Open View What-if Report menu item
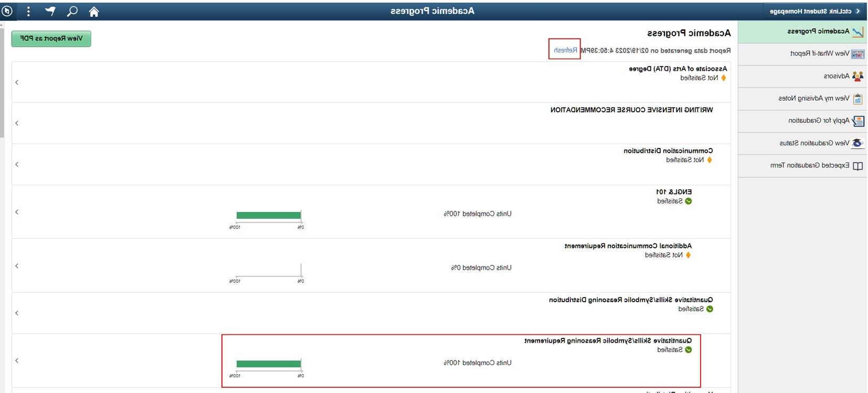868x393 pixels. 802,54
